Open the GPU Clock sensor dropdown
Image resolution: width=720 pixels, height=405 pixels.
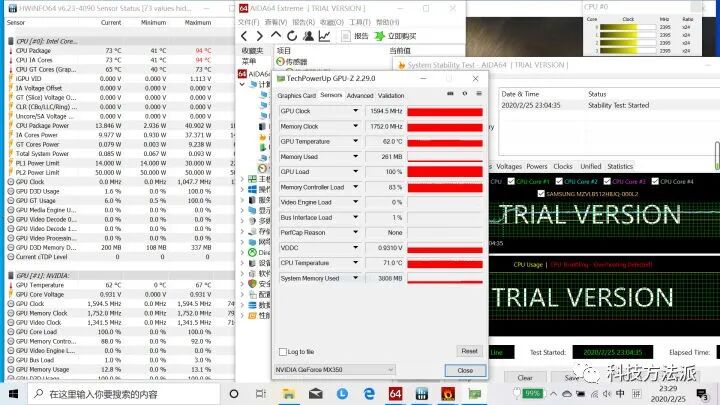point(355,111)
